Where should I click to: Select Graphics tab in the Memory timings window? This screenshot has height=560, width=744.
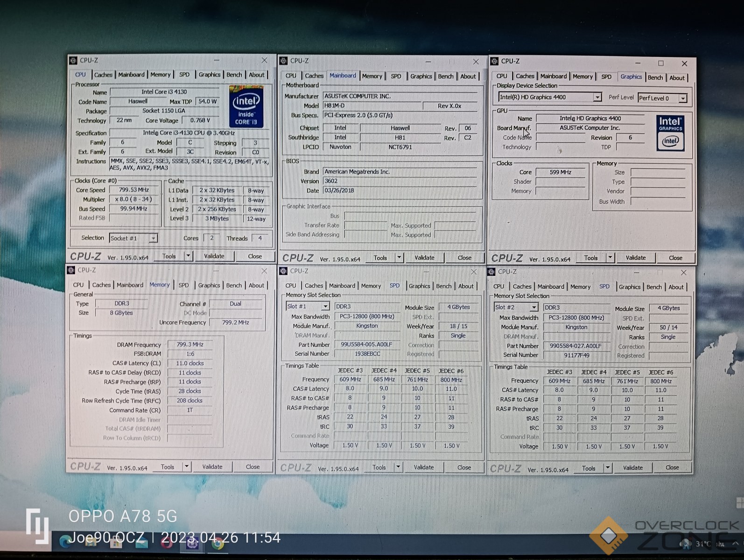coord(209,285)
